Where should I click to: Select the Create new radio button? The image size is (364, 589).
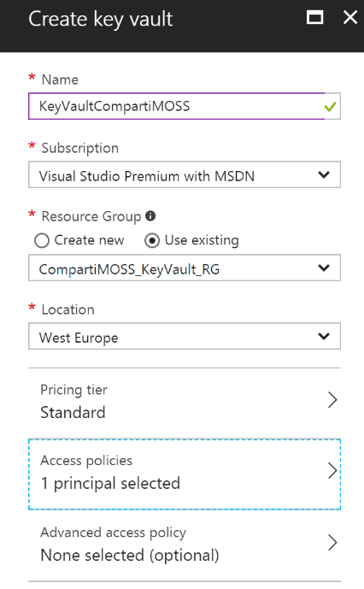click(x=42, y=240)
